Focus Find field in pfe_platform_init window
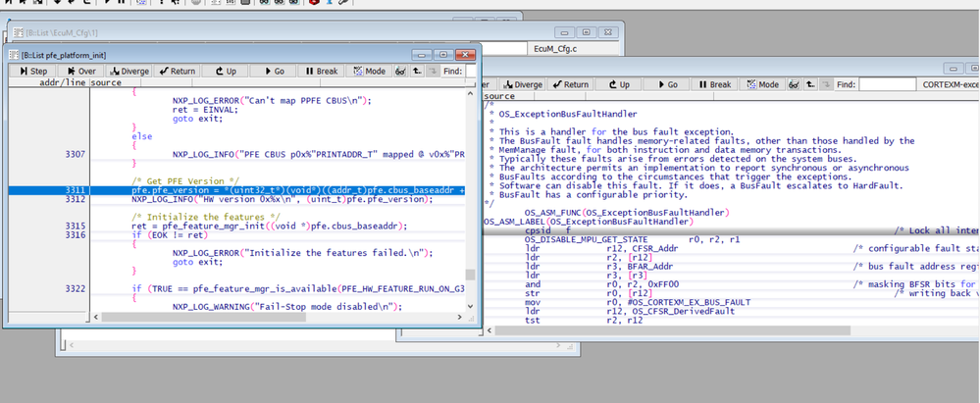980x403 pixels. [x=471, y=72]
